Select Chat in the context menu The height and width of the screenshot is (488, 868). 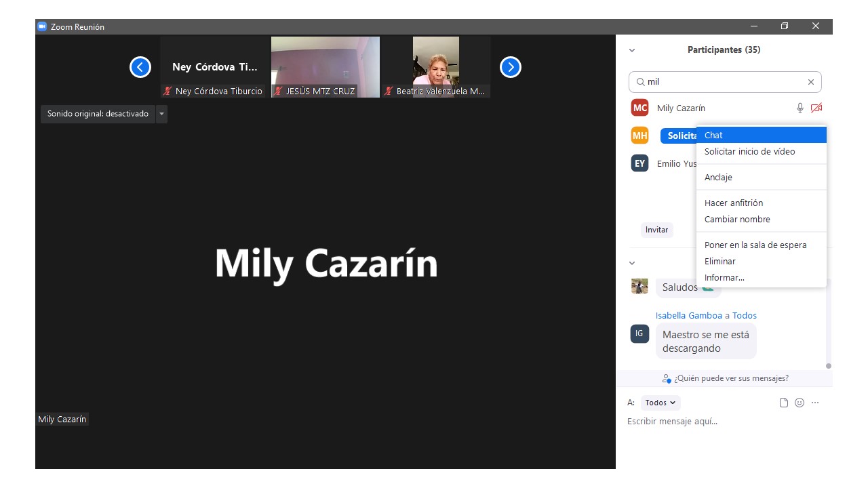click(x=762, y=135)
